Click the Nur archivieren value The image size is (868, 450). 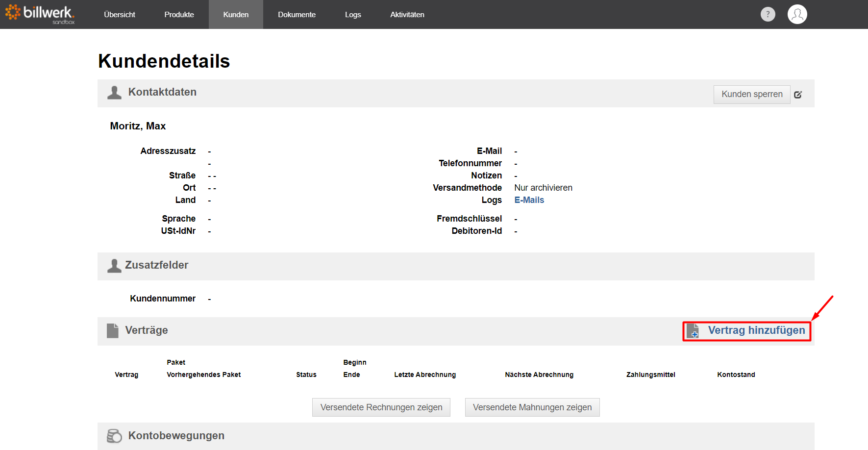tap(543, 188)
